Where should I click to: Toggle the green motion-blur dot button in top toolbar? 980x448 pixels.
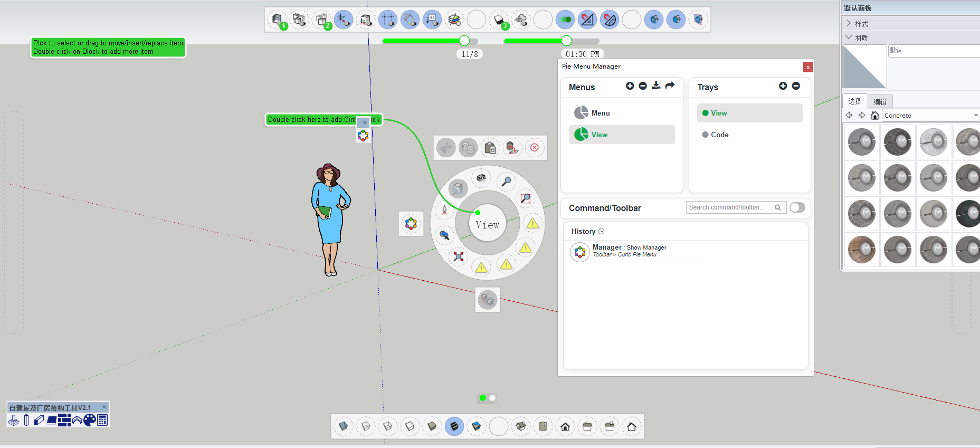point(565,20)
